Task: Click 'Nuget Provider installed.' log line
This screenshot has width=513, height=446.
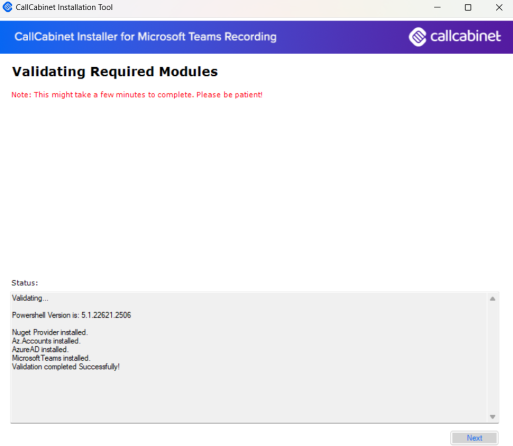Action: [50, 332]
